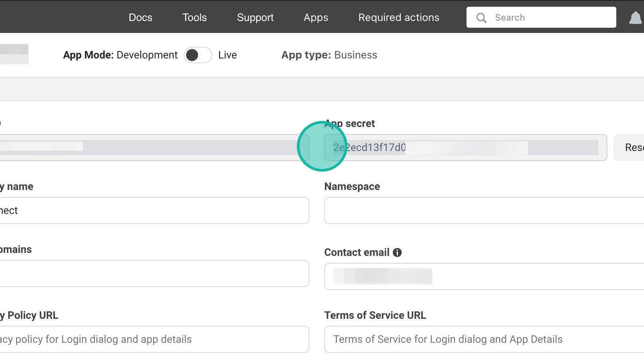Click the Live label next to the switch
644x360 pixels.
pyautogui.click(x=228, y=55)
